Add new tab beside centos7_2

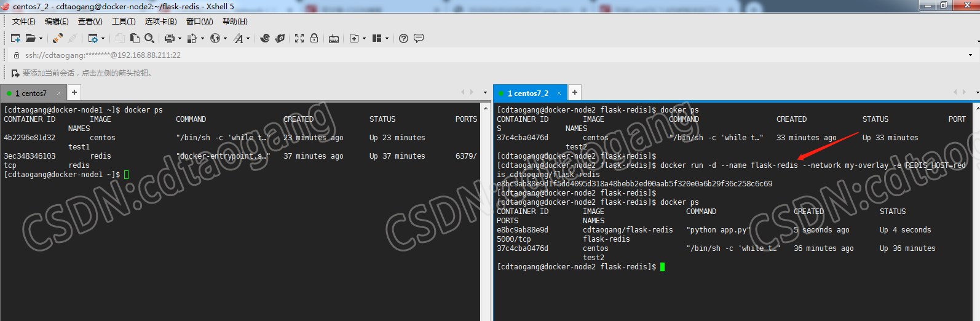574,93
